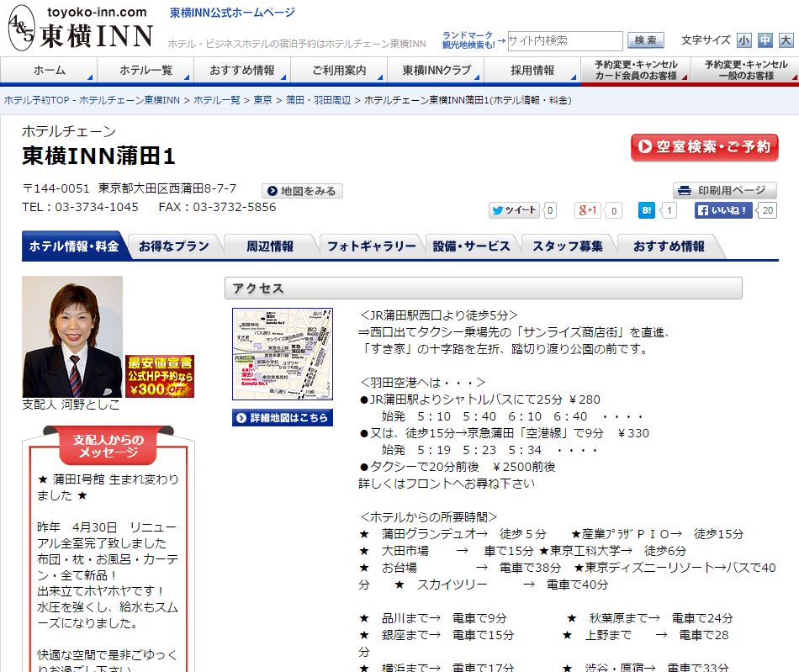This screenshot has width=799, height=672.
Task: Click the Tweet button with bird icon
Action: [x=515, y=210]
